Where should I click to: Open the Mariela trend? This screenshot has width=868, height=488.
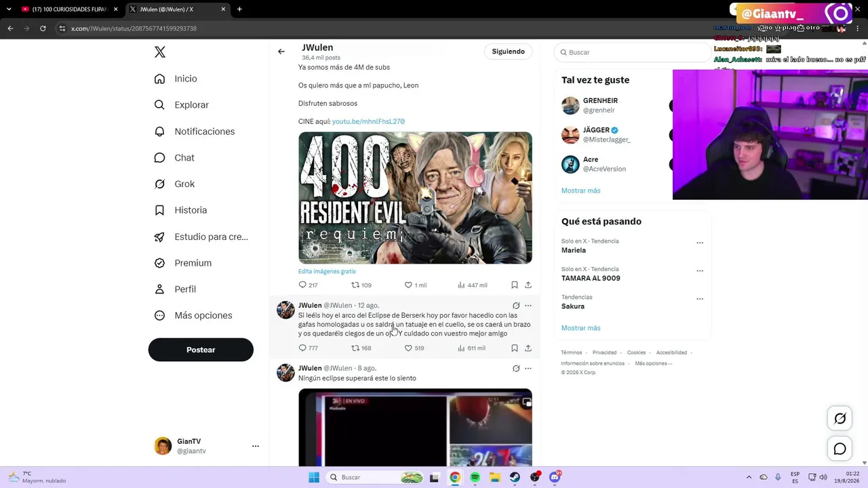click(574, 250)
